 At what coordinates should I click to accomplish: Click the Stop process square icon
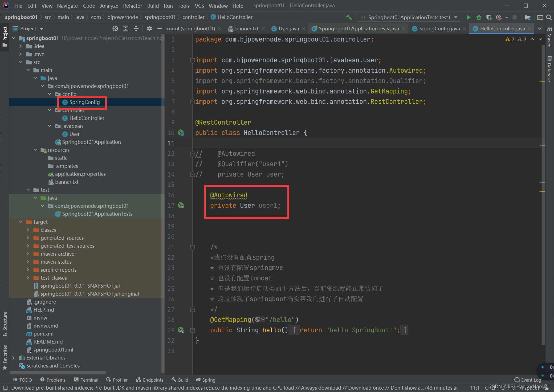tap(515, 17)
